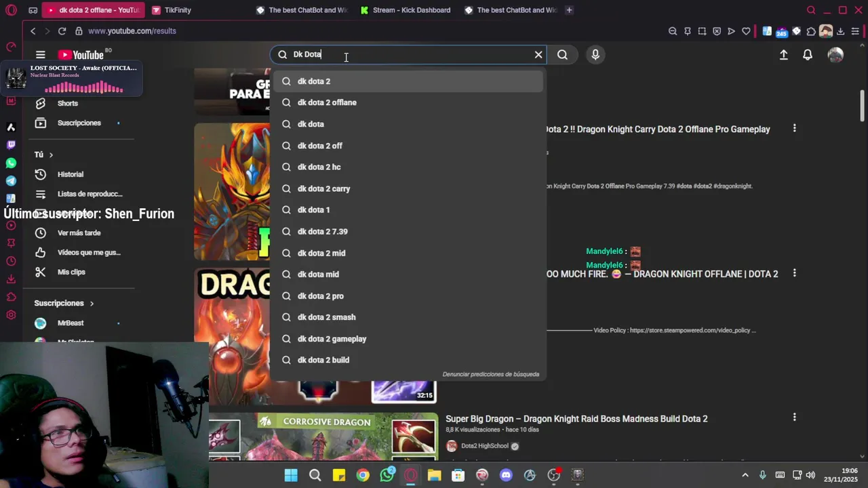Choose suggestion 'dk dota 2 carry'
Viewport: 868px width, 488px height.
(407, 188)
